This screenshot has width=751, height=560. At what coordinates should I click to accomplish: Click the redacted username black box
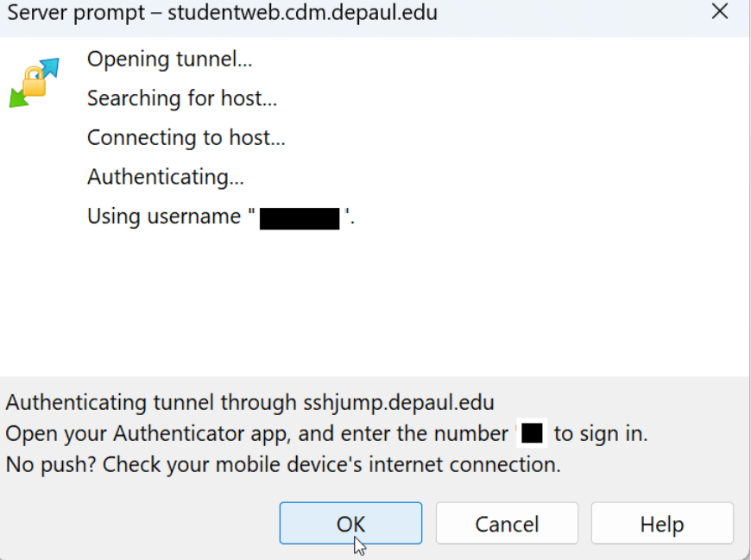click(300, 217)
